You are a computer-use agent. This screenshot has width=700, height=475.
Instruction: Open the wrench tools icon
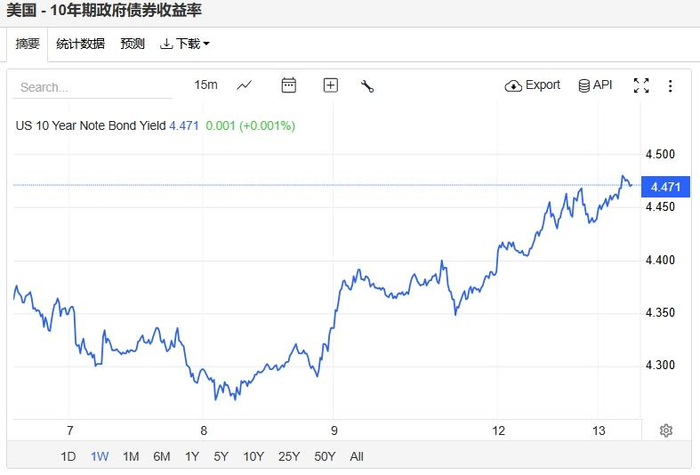pos(367,86)
